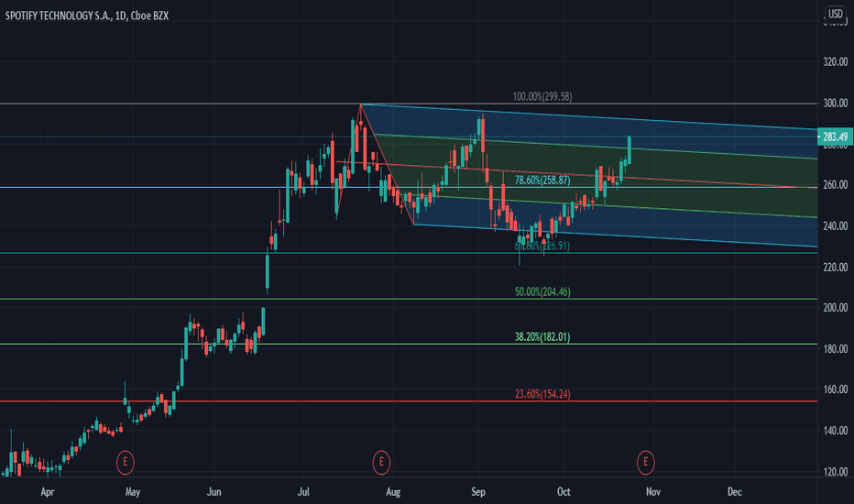Click the 140.00 price axis label
The height and width of the screenshot is (504, 854).
tap(835, 431)
